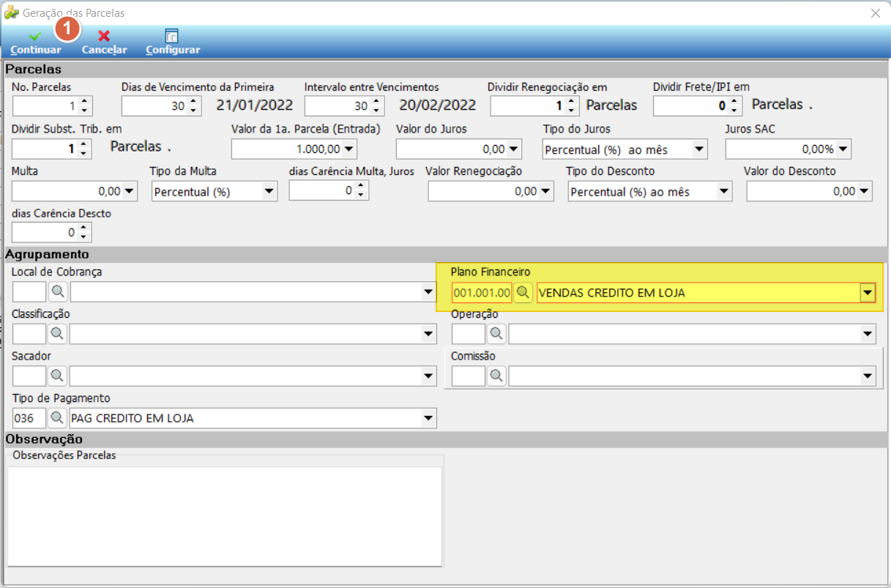This screenshot has height=588, width=891.
Task: Adjust Dividir Renegociação em spinner
Action: click(x=573, y=106)
